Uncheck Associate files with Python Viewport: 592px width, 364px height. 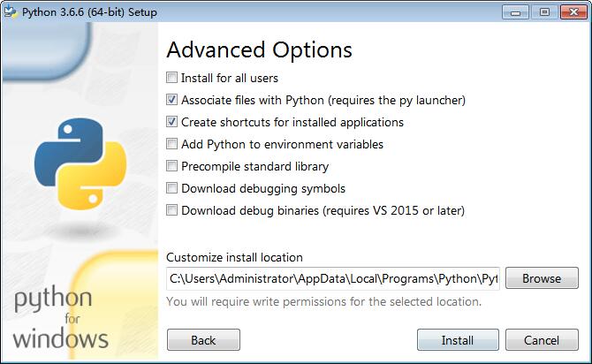[172, 100]
